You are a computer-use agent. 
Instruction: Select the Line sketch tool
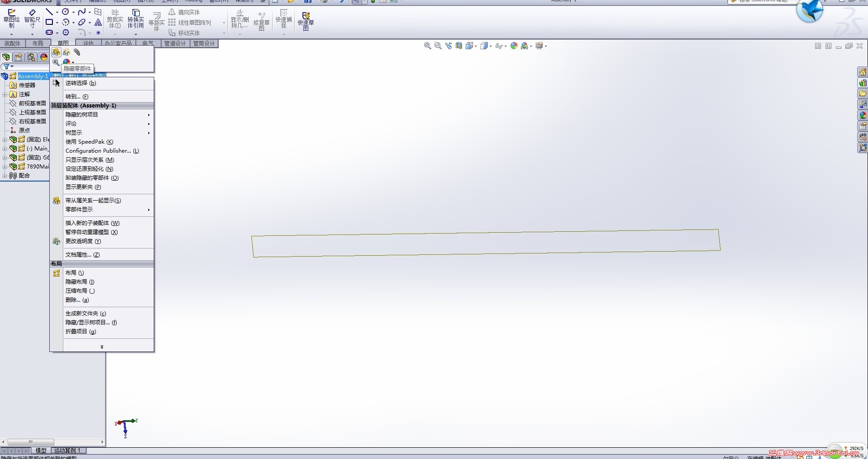(x=49, y=12)
